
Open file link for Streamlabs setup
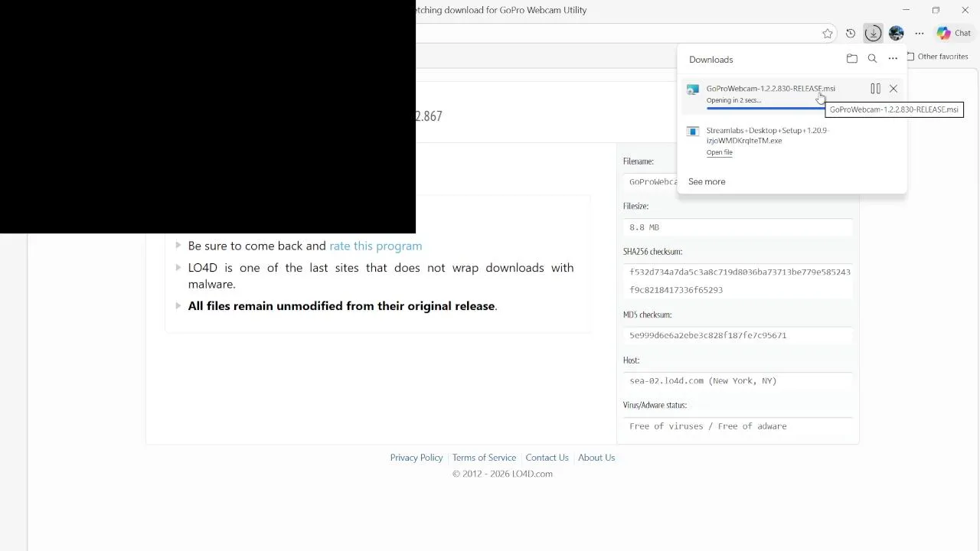tap(720, 152)
